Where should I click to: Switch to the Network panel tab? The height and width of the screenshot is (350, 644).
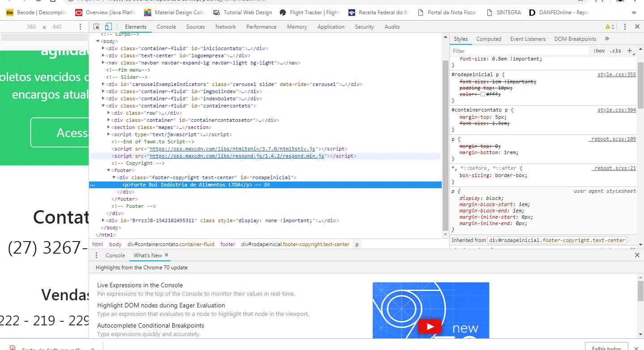click(x=226, y=27)
